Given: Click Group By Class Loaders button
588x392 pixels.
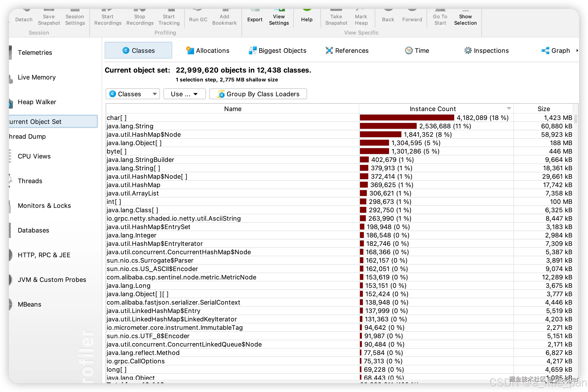Looking at the screenshot, I should (258, 94).
